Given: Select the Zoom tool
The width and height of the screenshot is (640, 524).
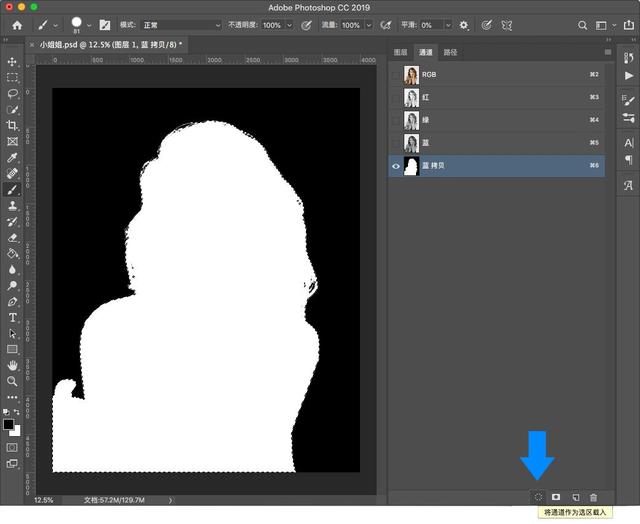Looking at the screenshot, I should pyautogui.click(x=12, y=381).
